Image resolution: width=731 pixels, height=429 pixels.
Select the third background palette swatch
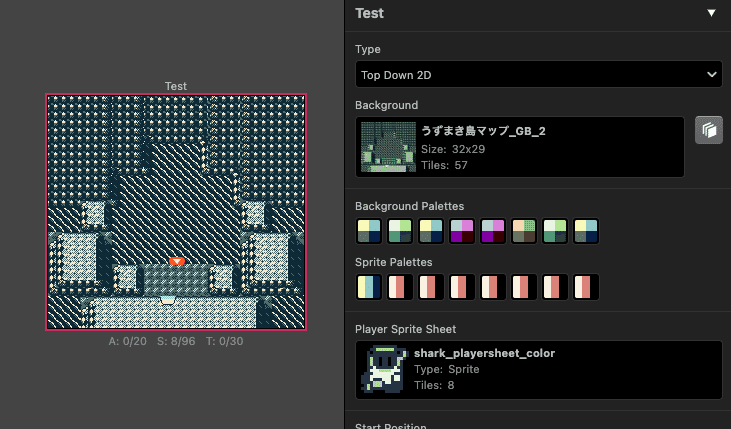(431, 231)
